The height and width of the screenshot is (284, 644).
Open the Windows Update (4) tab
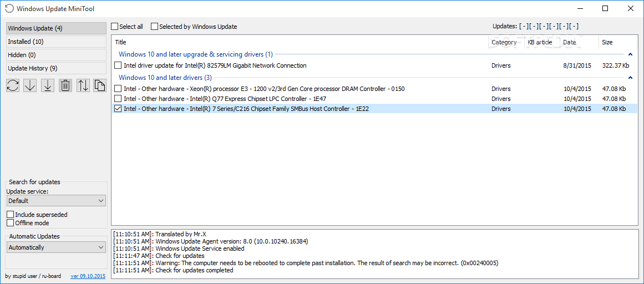tap(56, 28)
